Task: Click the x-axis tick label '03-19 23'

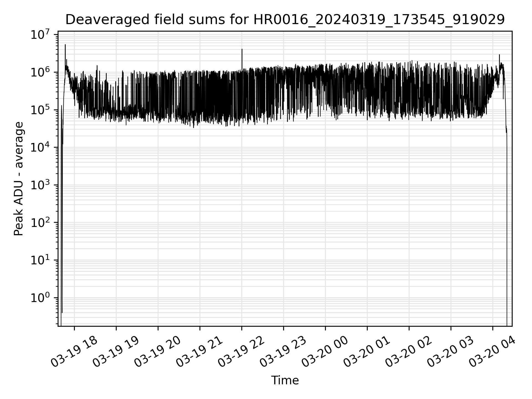Action: (283, 352)
